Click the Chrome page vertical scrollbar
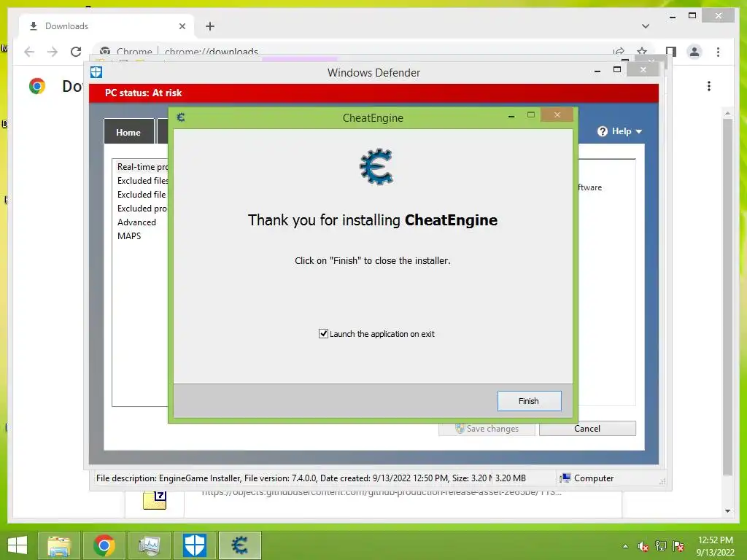 pos(727,297)
